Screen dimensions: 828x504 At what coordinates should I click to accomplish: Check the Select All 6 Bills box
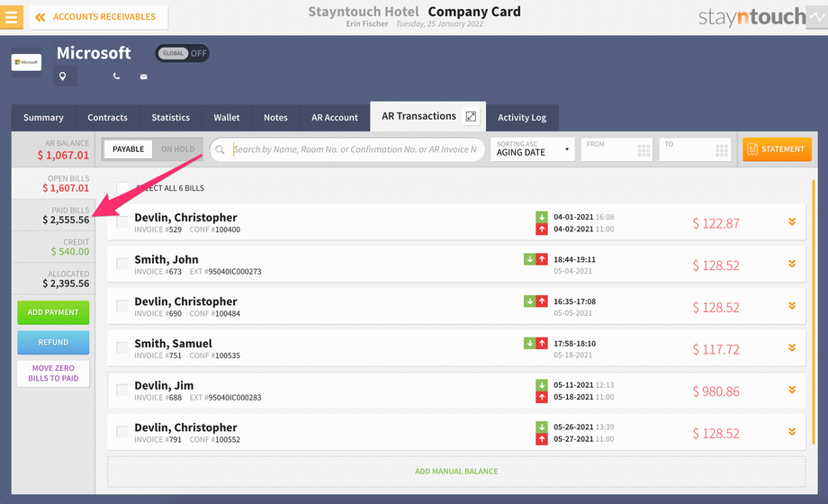pos(122,188)
